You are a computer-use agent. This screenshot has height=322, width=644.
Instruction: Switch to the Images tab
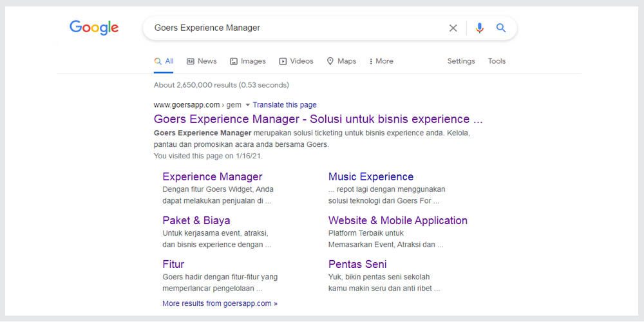coord(248,61)
